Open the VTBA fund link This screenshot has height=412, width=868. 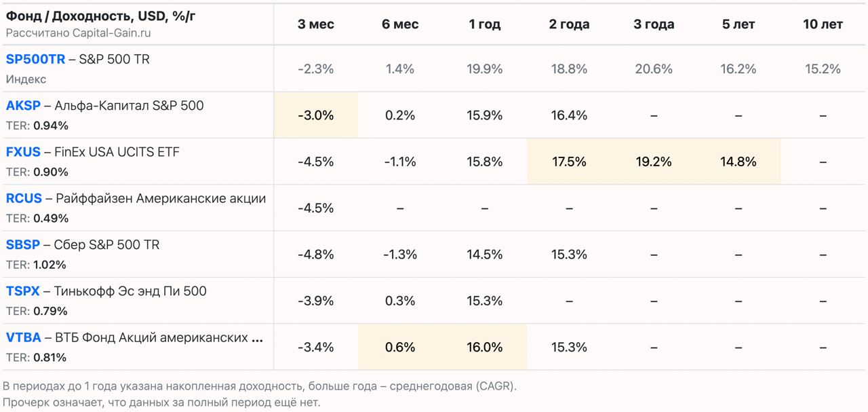pos(24,337)
